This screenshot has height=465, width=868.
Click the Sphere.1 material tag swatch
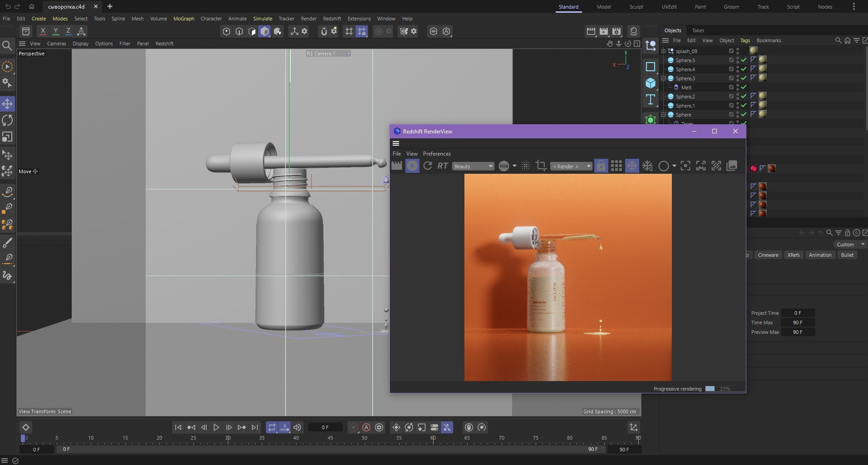point(763,105)
